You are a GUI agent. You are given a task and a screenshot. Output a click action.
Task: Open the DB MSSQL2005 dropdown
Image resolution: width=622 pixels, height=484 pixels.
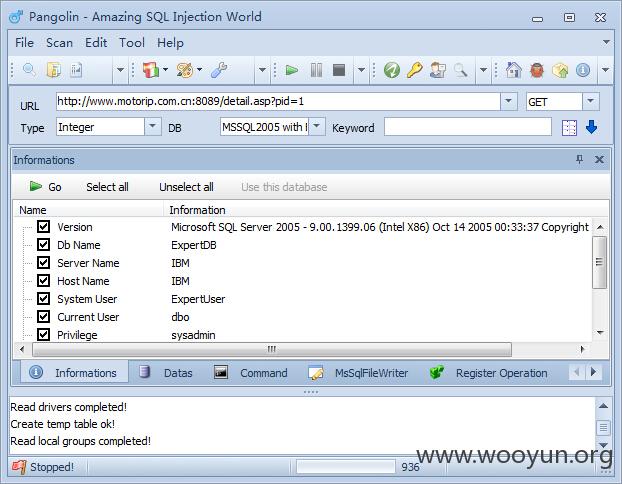[317, 127]
